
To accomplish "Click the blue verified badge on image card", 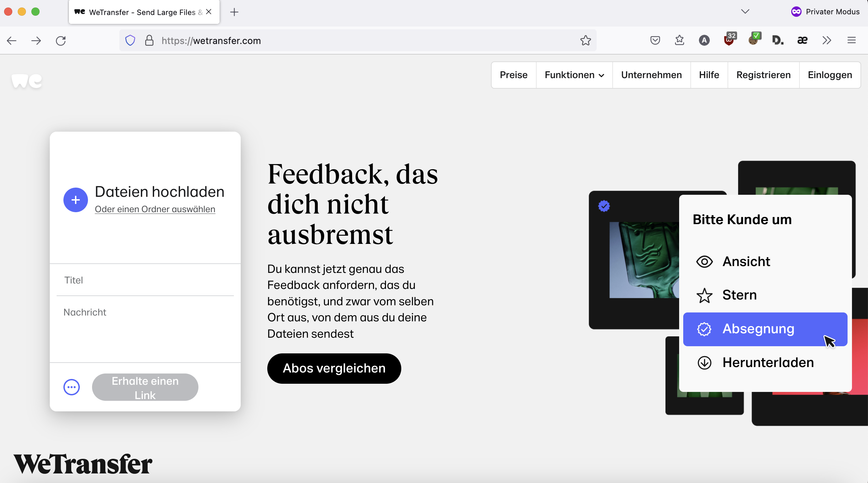I will (604, 206).
